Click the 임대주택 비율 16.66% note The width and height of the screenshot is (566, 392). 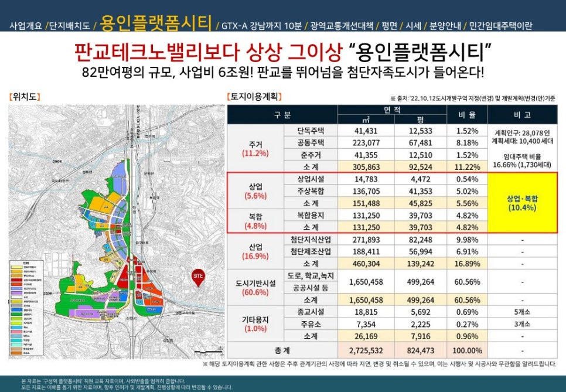click(522, 161)
